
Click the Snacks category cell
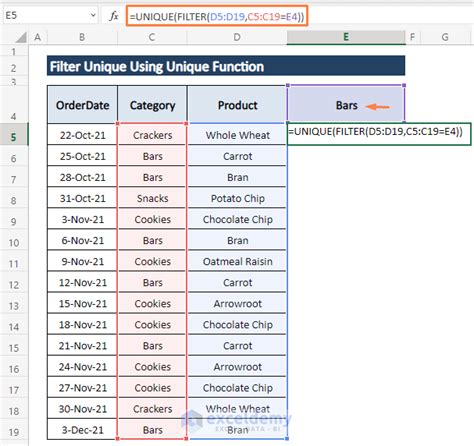tap(152, 198)
